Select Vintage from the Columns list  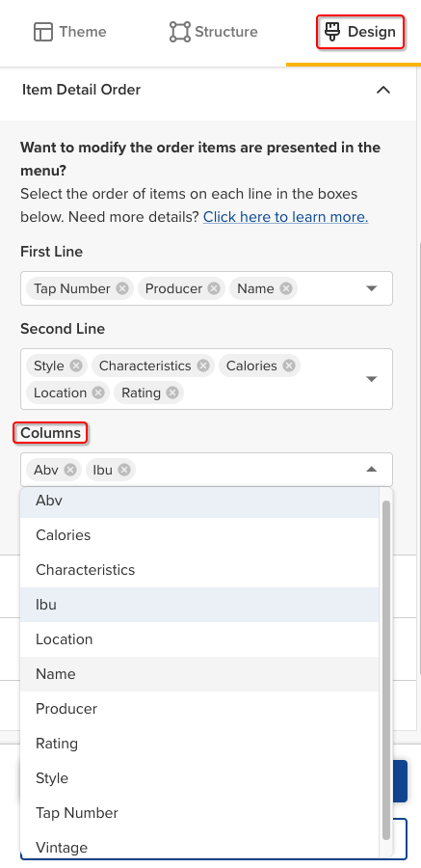(199, 847)
